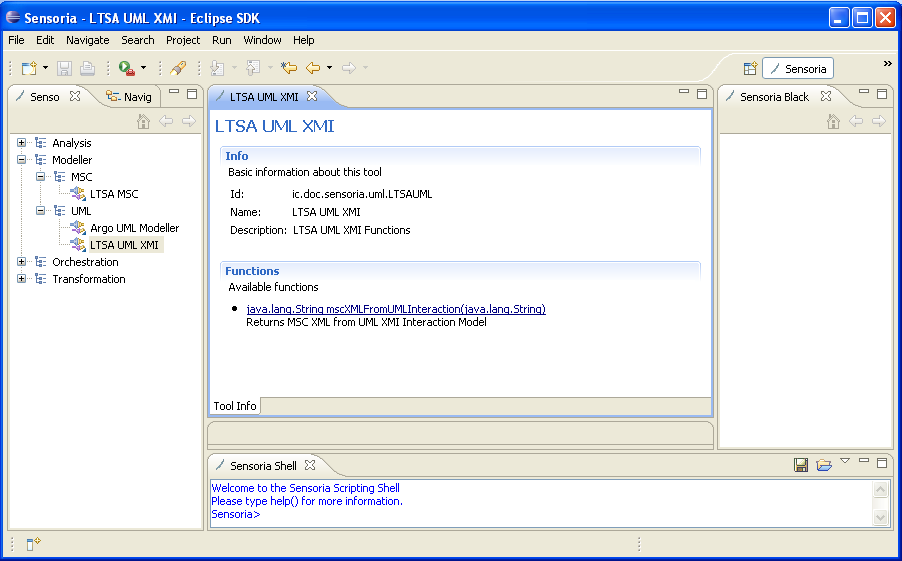
Task: Collapse the MSC tree node
Action: 40,177
